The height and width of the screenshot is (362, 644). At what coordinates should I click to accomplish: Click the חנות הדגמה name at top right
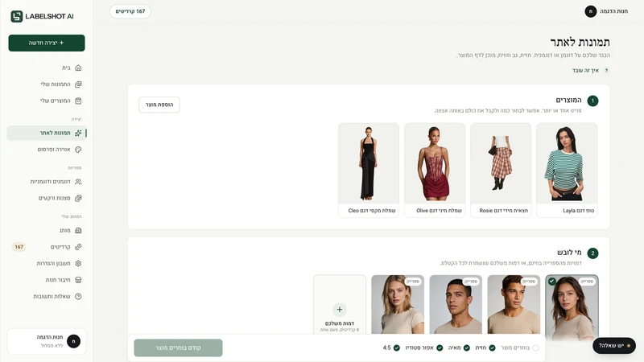coord(613,11)
